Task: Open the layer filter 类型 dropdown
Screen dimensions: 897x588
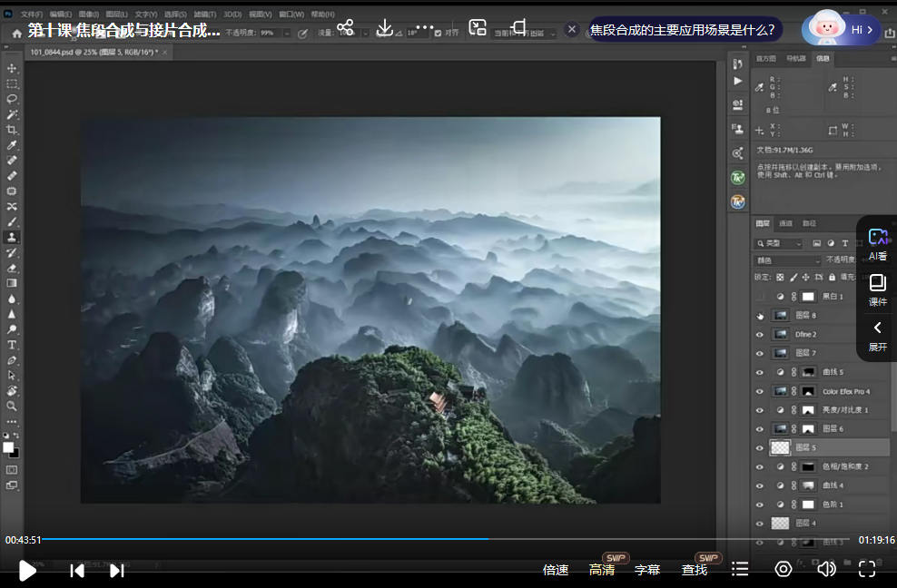Action: [782, 243]
